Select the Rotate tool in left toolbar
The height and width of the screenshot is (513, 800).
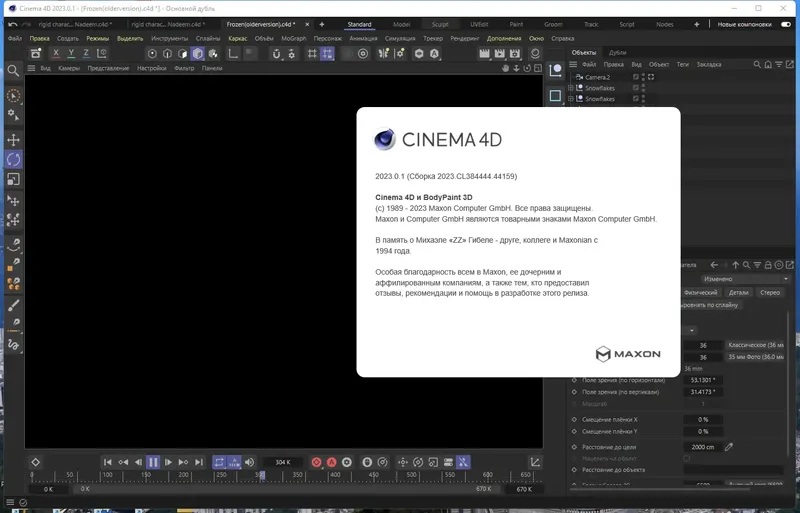14,160
